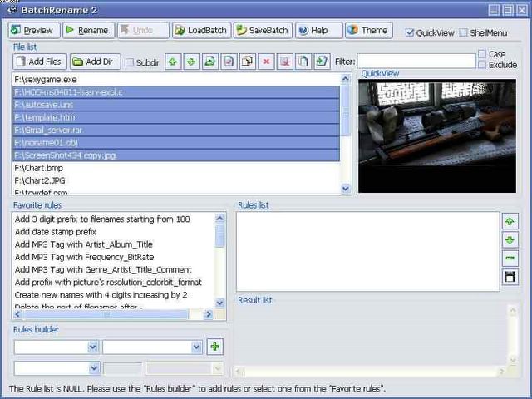Click the Preview toolbar button

[34, 31]
